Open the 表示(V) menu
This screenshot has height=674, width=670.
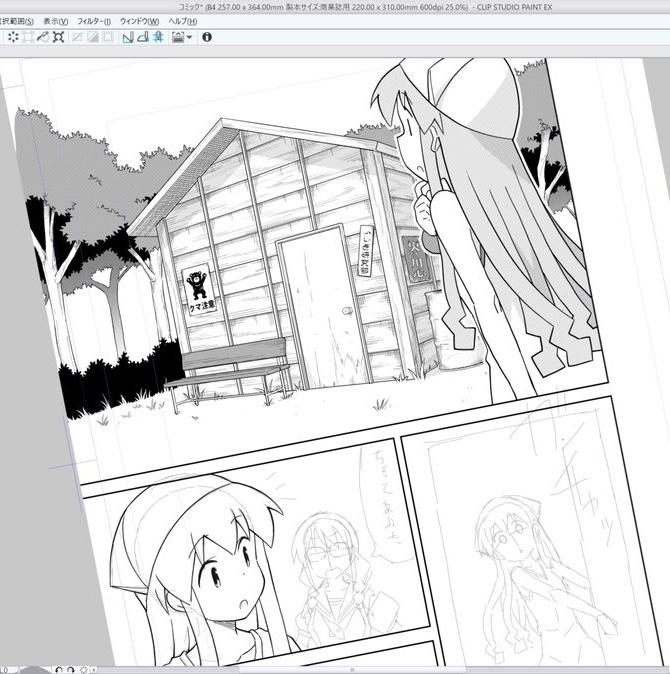tap(56, 21)
